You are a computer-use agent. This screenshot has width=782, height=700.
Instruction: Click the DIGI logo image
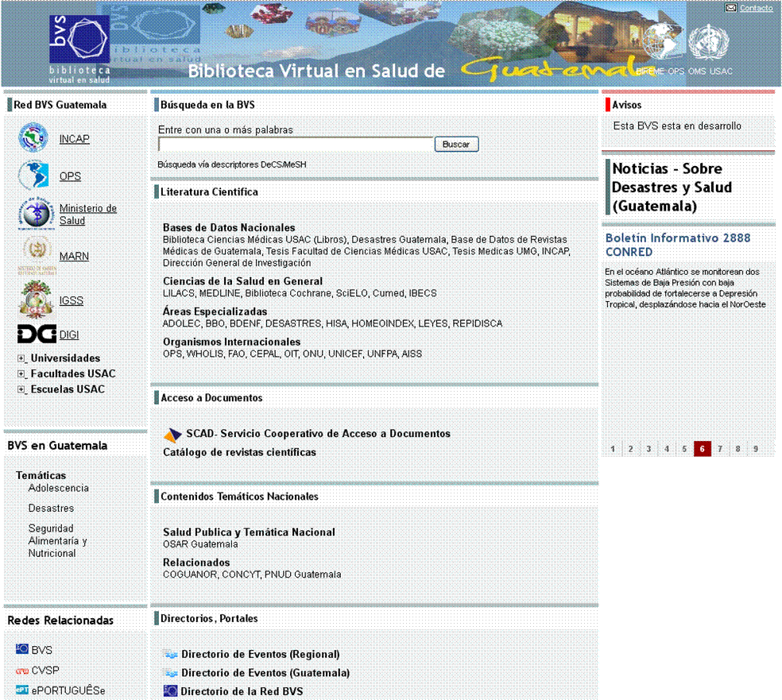[x=37, y=334]
